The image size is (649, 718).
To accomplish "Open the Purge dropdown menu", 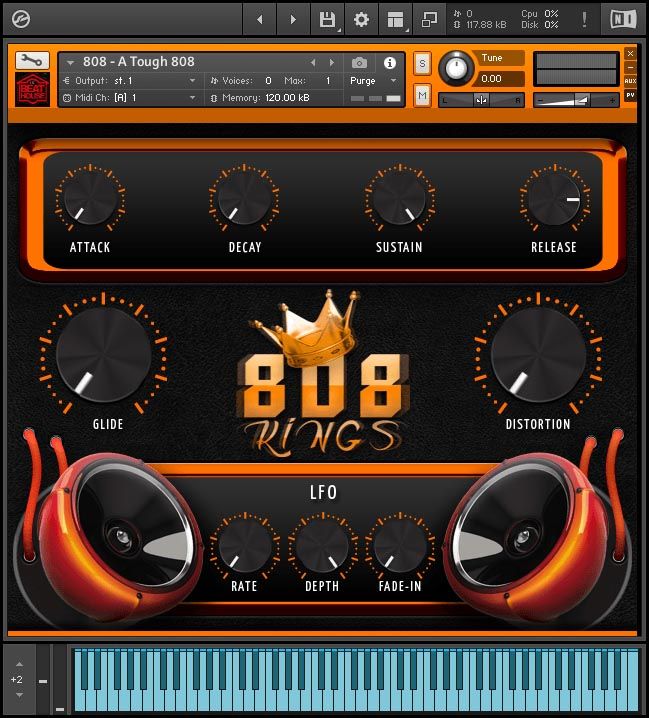I will (x=374, y=80).
